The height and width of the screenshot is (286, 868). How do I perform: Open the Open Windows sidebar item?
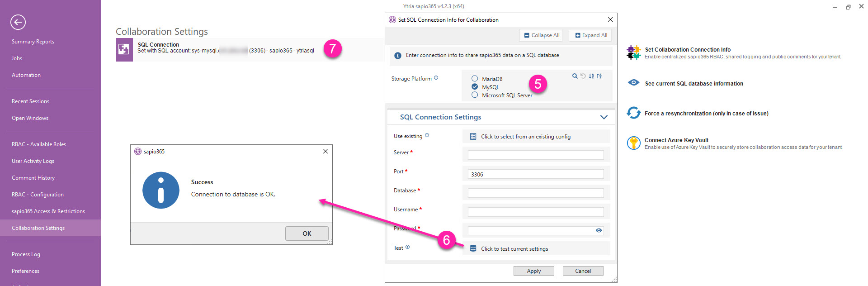click(x=30, y=118)
